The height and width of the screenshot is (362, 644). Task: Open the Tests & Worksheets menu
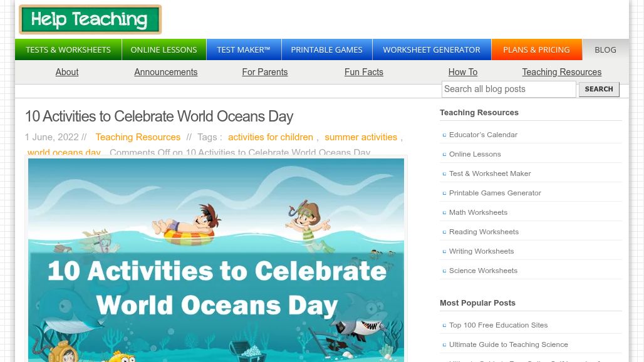coord(68,49)
